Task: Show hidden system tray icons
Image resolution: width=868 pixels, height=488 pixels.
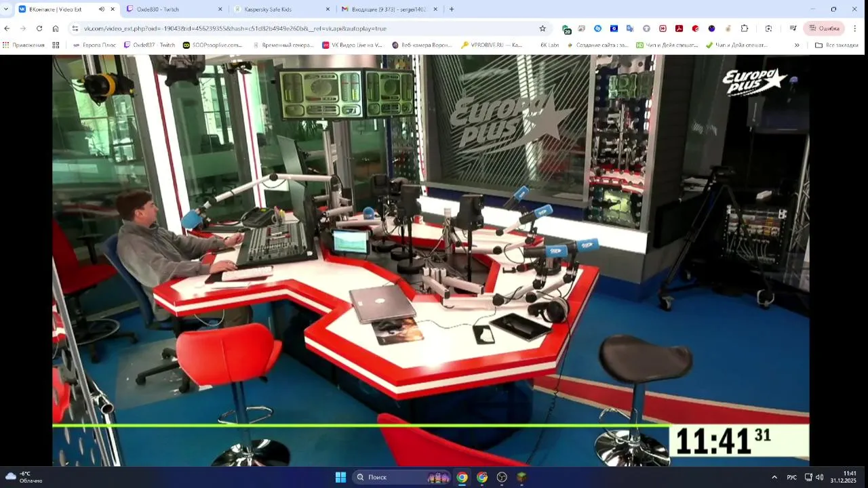Action: 774,477
